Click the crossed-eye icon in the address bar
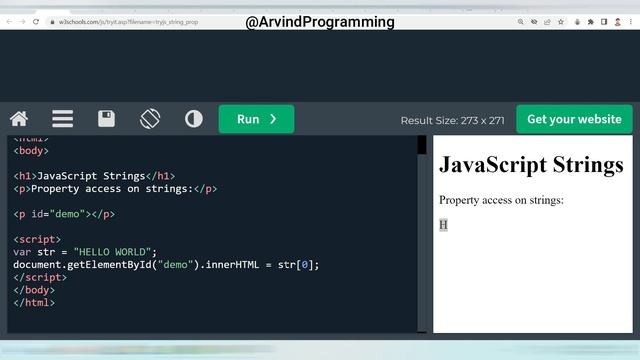 pyautogui.click(x=534, y=22)
